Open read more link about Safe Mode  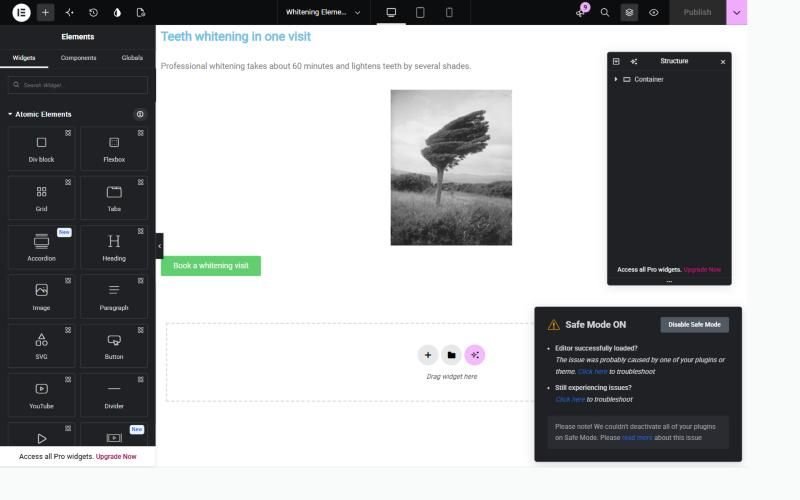click(x=637, y=438)
